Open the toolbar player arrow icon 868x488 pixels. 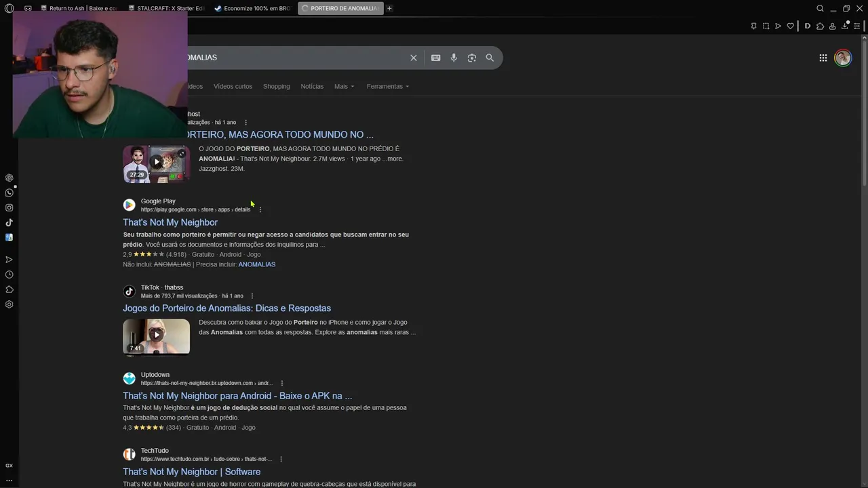point(778,26)
